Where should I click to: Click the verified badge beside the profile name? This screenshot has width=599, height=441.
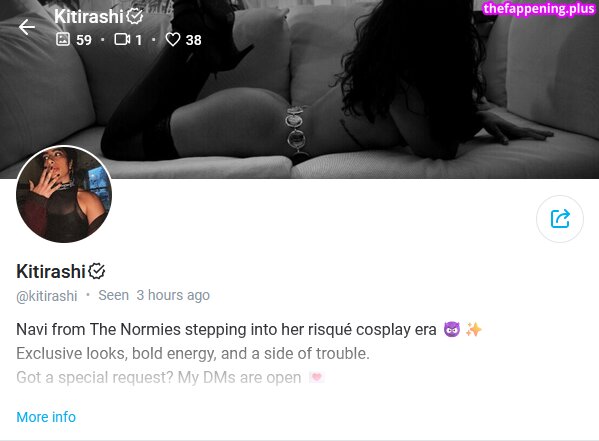(97, 271)
